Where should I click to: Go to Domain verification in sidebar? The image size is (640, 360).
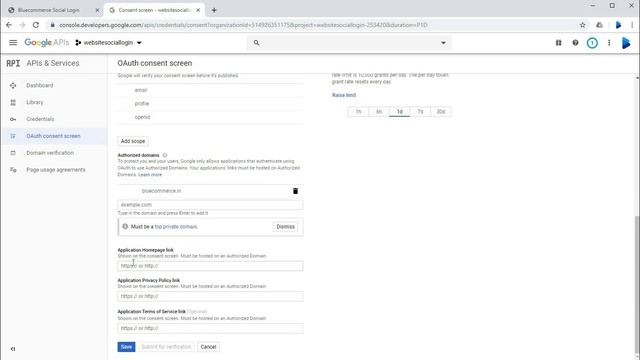click(x=50, y=153)
